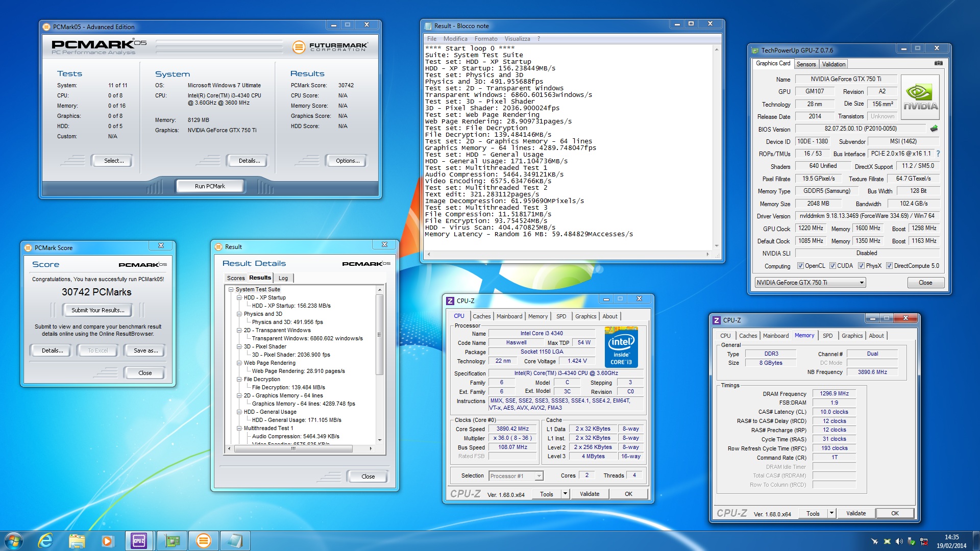Click the Validate button in CPU-Z CPU window

pyautogui.click(x=590, y=494)
